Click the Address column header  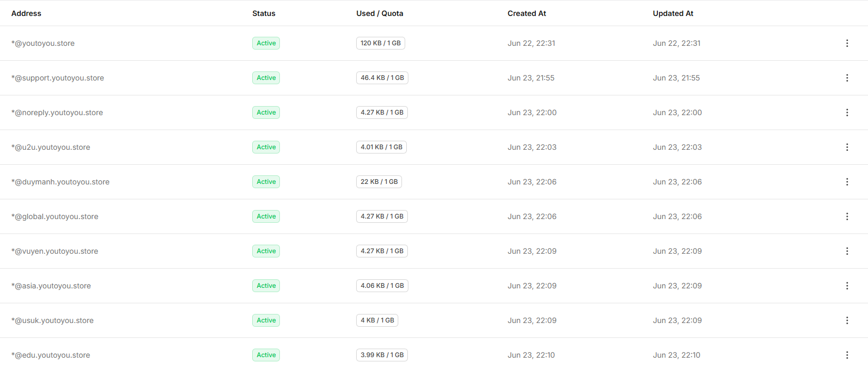point(26,13)
